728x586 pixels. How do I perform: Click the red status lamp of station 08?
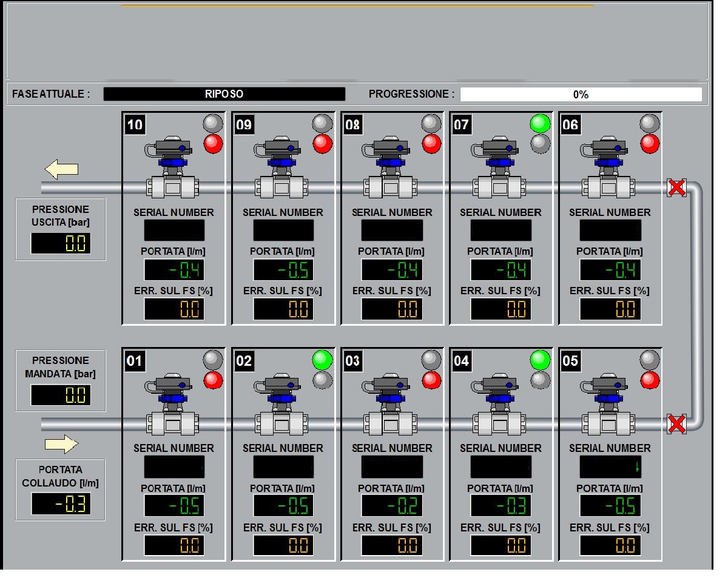[x=431, y=144]
